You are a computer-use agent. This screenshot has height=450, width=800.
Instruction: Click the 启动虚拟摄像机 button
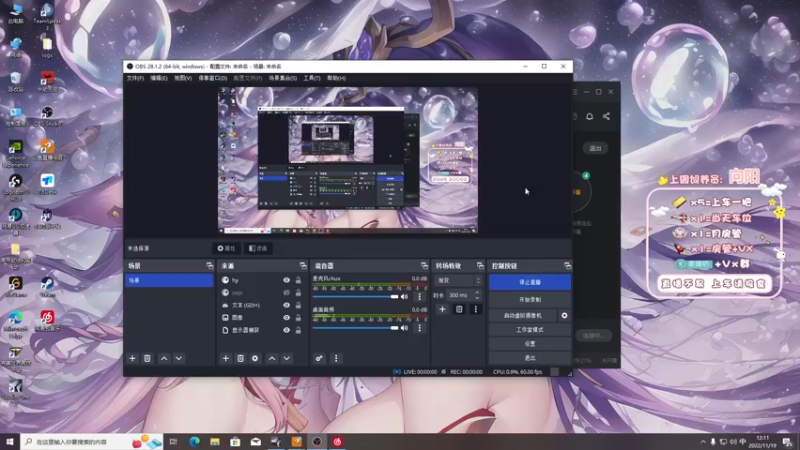(523, 316)
